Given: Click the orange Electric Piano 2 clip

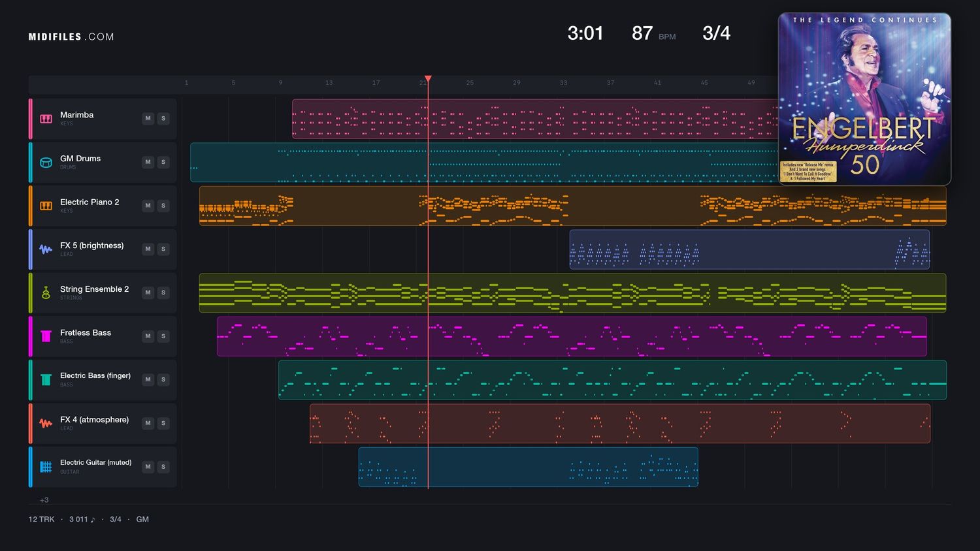Looking at the screenshot, I should (572, 206).
